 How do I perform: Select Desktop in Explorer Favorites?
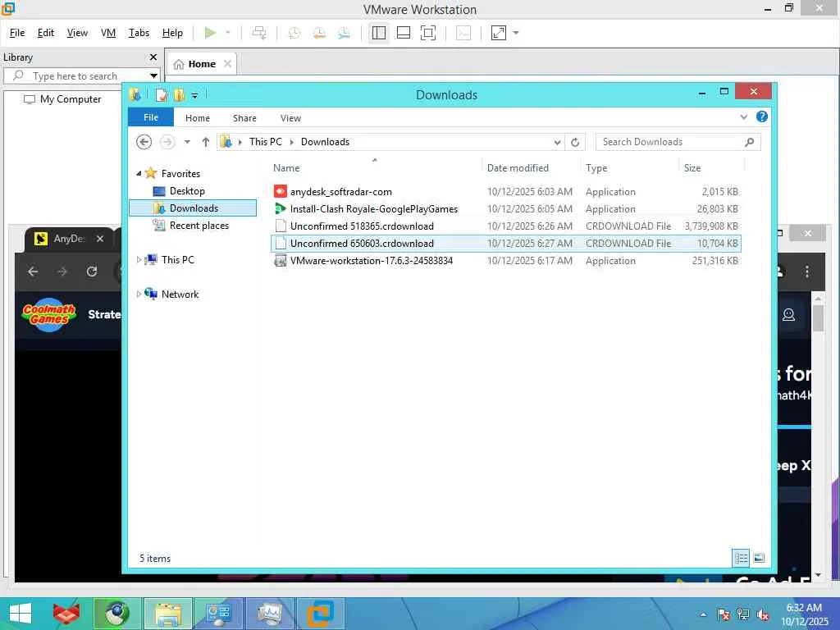tap(187, 190)
